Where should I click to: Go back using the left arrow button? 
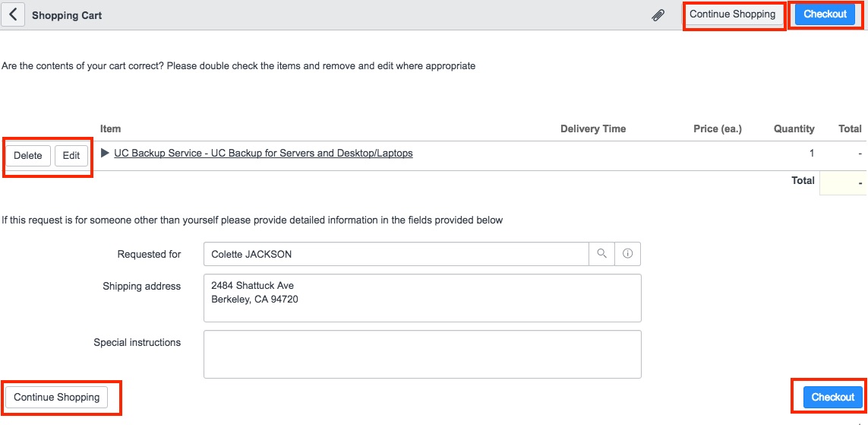coord(13,14)
